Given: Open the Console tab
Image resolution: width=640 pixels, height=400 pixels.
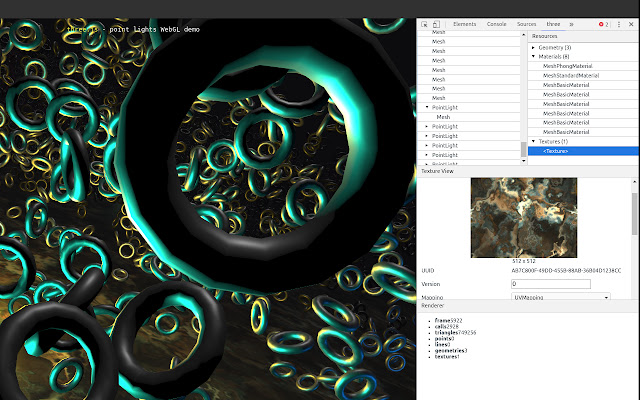Looking at the screenshot, I should (496, 23).
